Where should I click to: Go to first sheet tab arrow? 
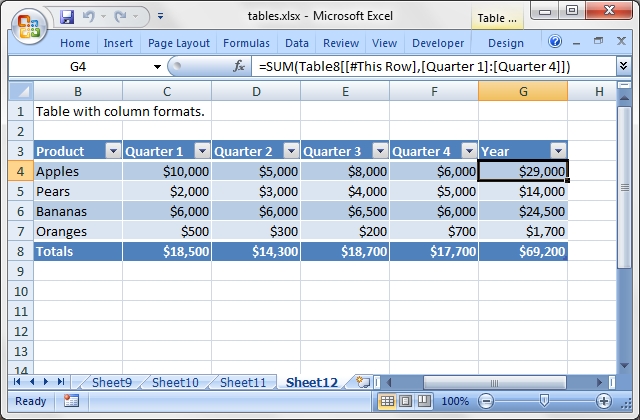click(17, 382)
